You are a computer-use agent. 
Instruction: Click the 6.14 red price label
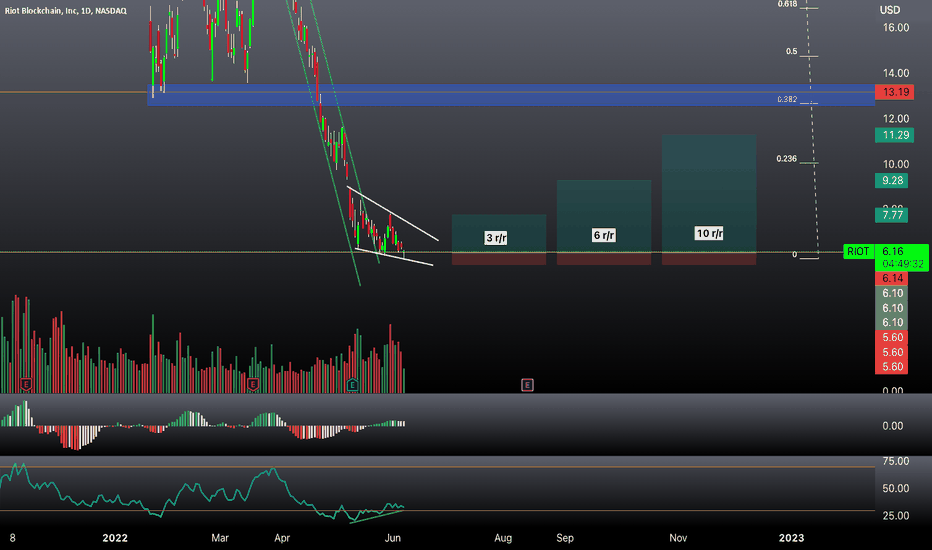(x=892, y=278)
